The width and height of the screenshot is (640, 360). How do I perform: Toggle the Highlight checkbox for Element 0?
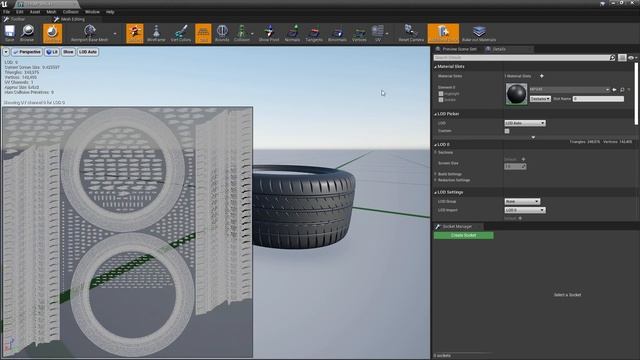click(441, 94)
